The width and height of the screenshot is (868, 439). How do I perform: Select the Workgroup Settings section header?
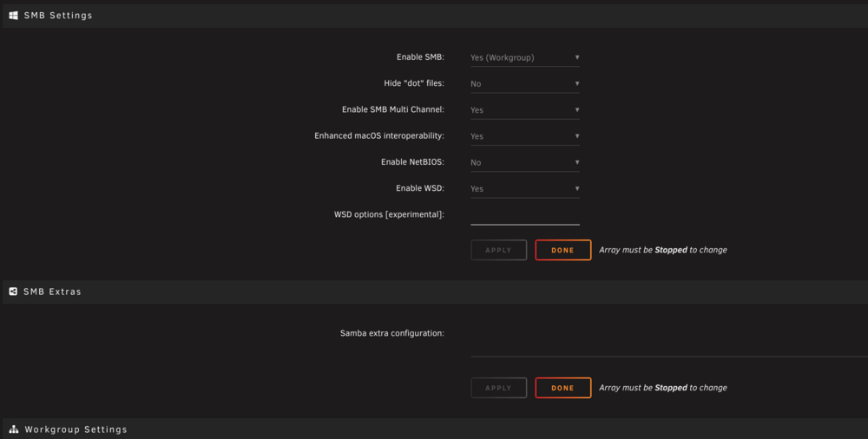435,429
